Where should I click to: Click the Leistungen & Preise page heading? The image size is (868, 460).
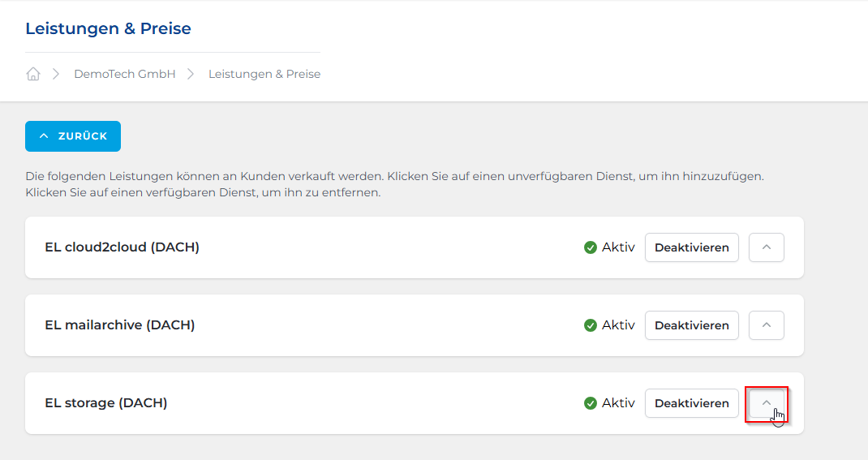[x=108, y=29]
